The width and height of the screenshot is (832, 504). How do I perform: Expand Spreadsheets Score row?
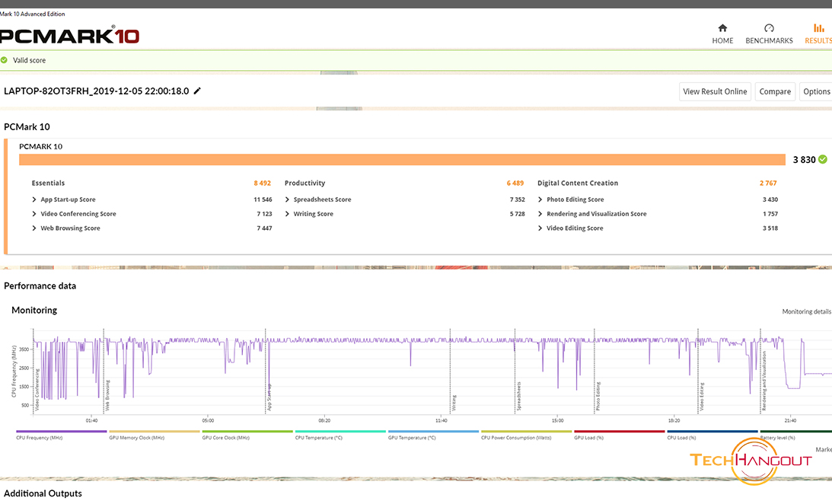pyautogui.click(x=287, y=199)
